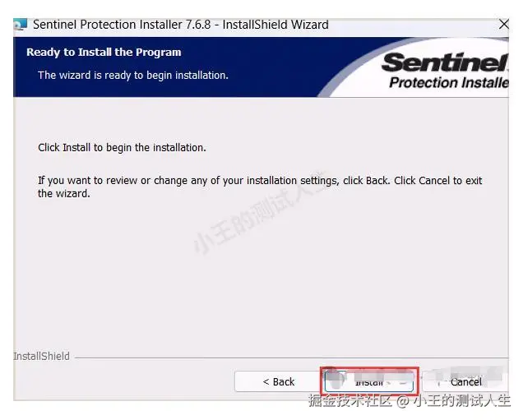The image size is (523, 420).
Task: Select the Ready to Install the Program heading
Action: click(104, 53)
